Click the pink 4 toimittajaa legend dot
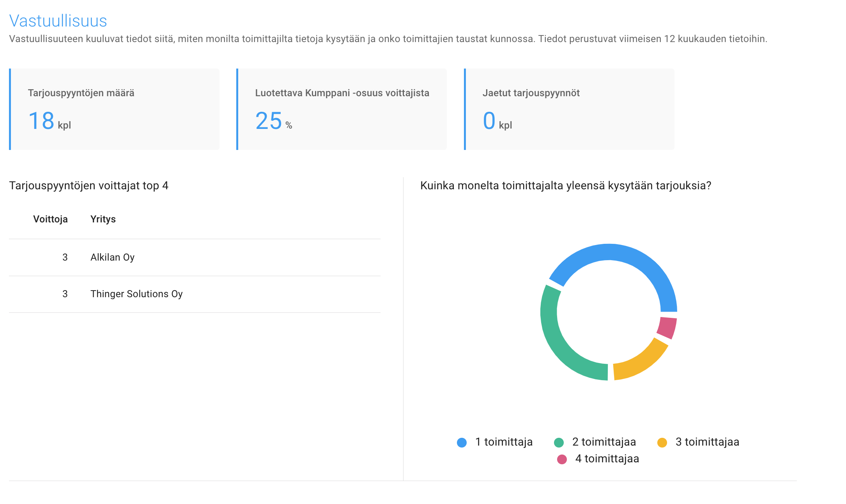846x504 pixels. click(562, 459)
